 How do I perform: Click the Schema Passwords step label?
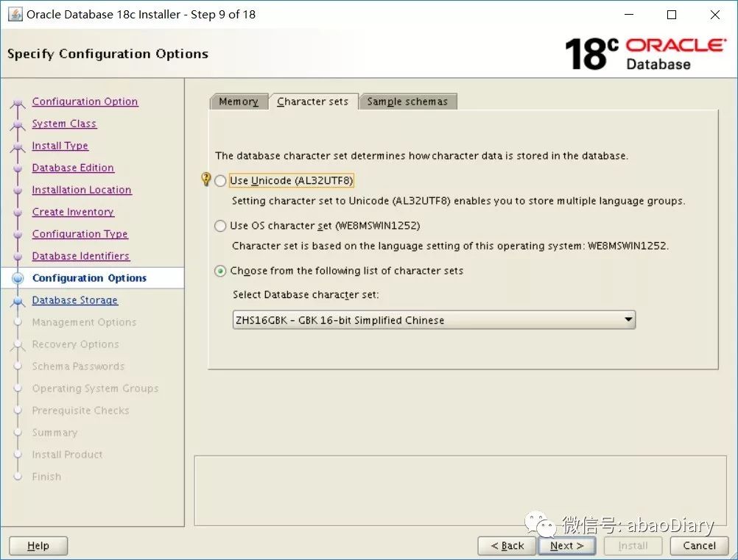[78, 366]
